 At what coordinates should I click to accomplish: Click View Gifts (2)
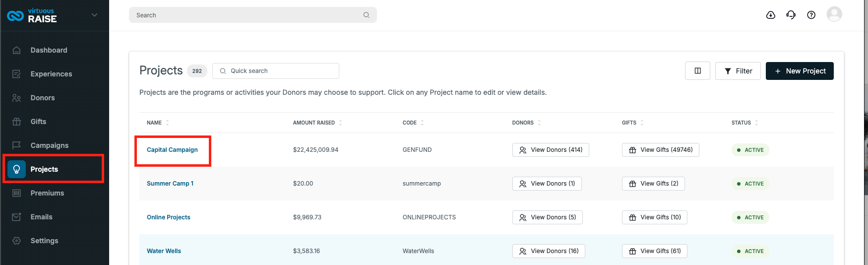coord(653,184)
